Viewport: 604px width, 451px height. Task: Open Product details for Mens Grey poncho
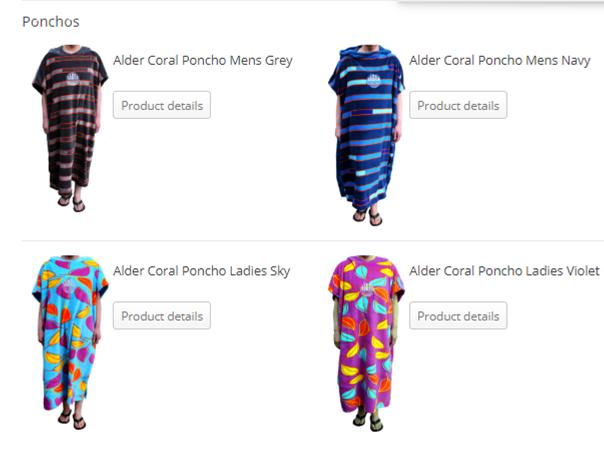[162, 105]
